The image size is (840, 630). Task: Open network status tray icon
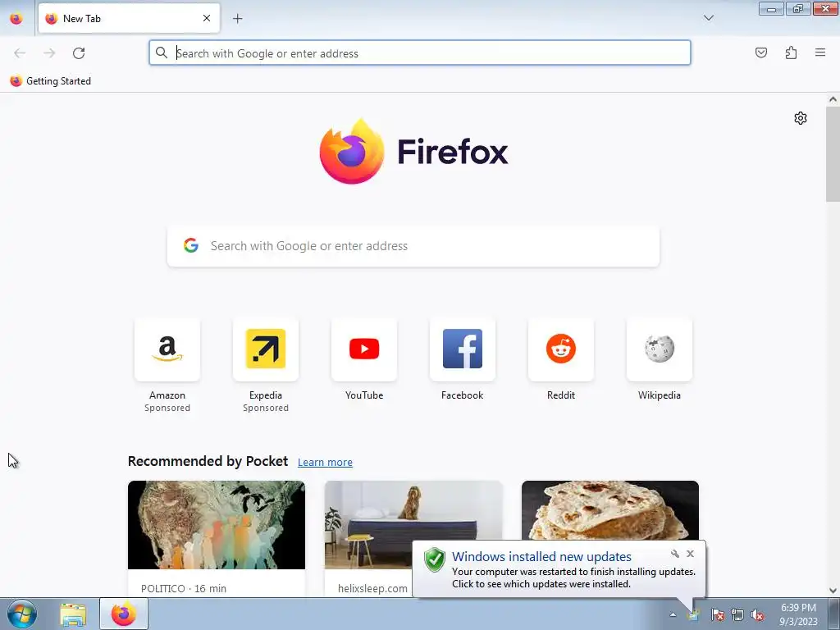[737, 614]
